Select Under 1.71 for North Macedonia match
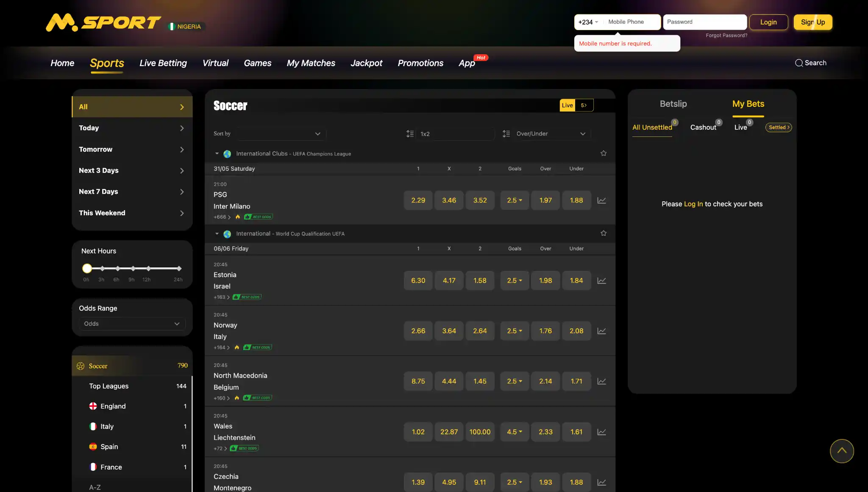This screenshot has height=492, width=868. (x=576, y=381)
